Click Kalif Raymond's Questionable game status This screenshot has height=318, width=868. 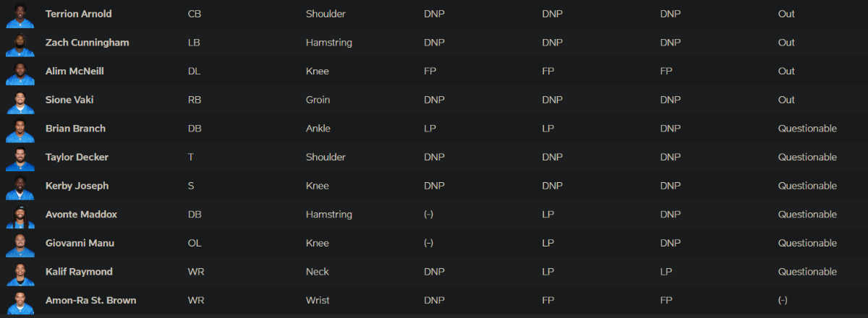[x=807, y=272]
